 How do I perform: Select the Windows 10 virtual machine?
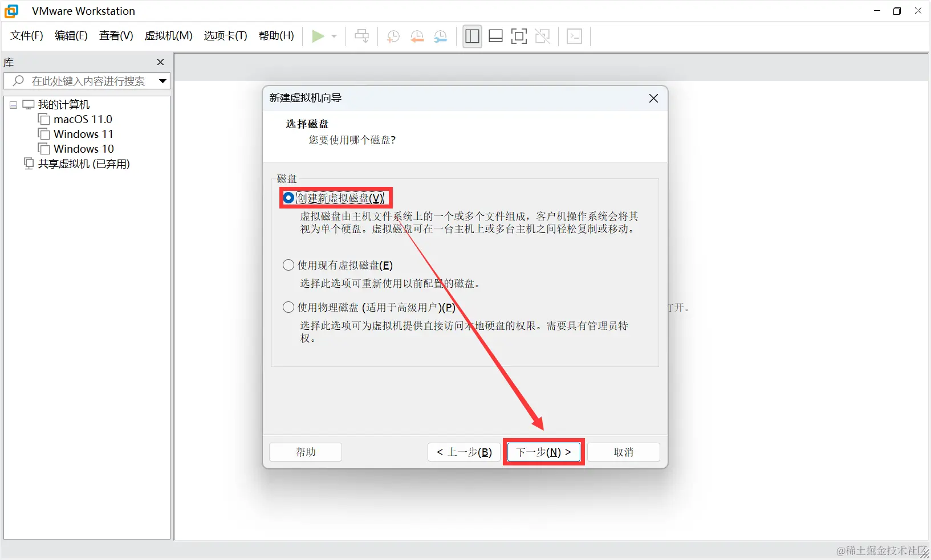tap(84, 149)
